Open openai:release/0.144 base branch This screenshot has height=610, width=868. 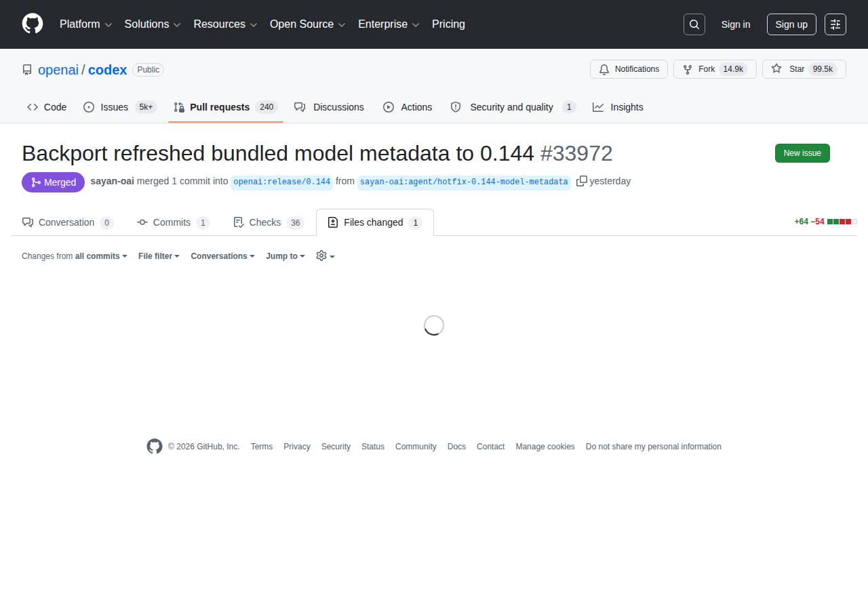[282, 182]
